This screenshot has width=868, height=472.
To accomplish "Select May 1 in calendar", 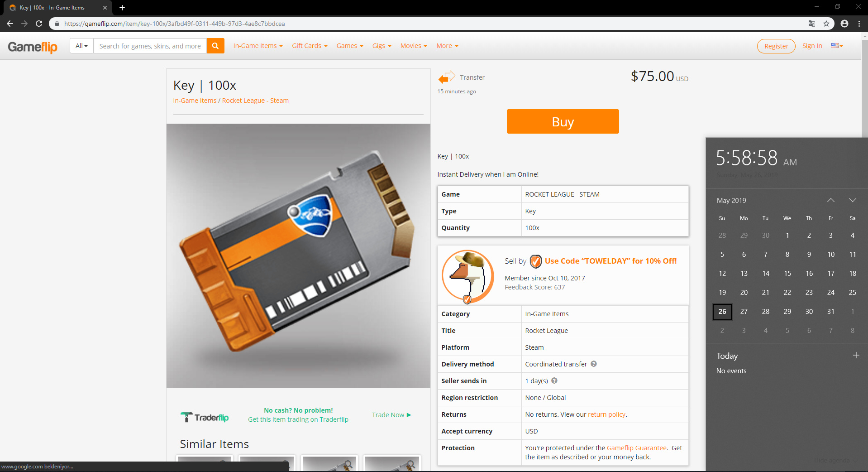I will (x=787, y=235).
